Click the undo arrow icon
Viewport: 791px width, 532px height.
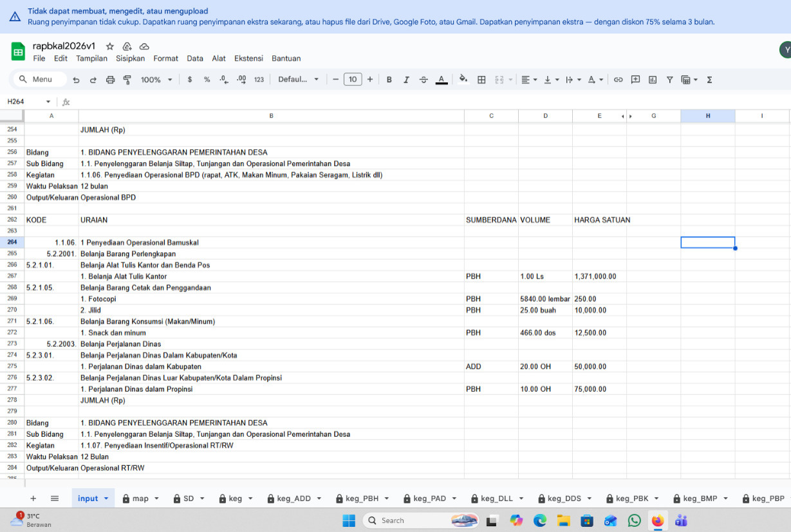(77, 80)
